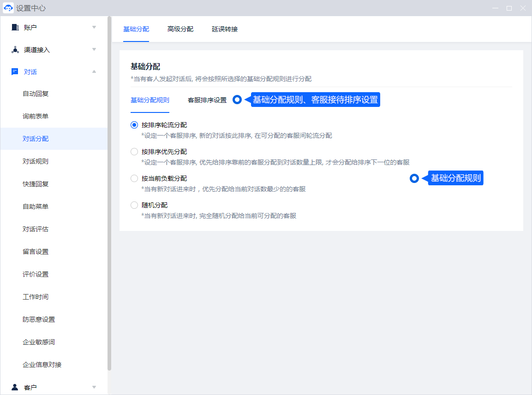
Task: Click the sidebar vertical scrollbar
Action: 109,193
